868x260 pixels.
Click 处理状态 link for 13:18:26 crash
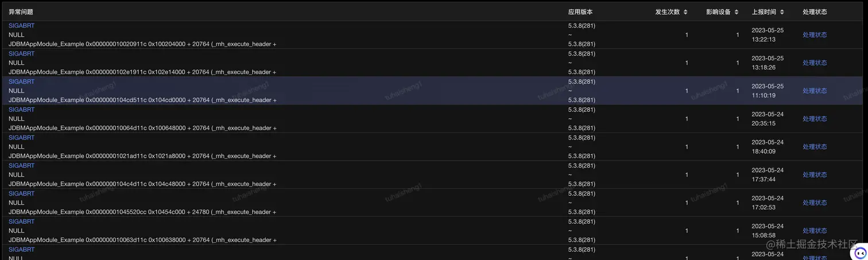(815, 63)
